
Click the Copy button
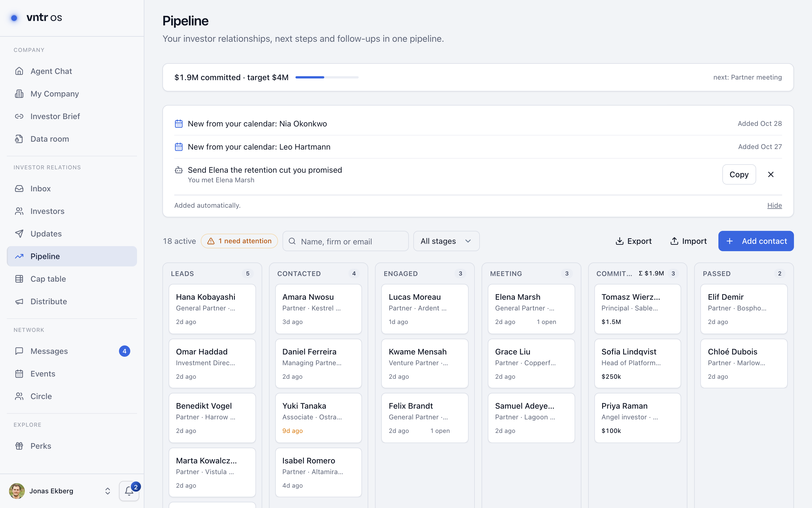[x=739, y=174]
